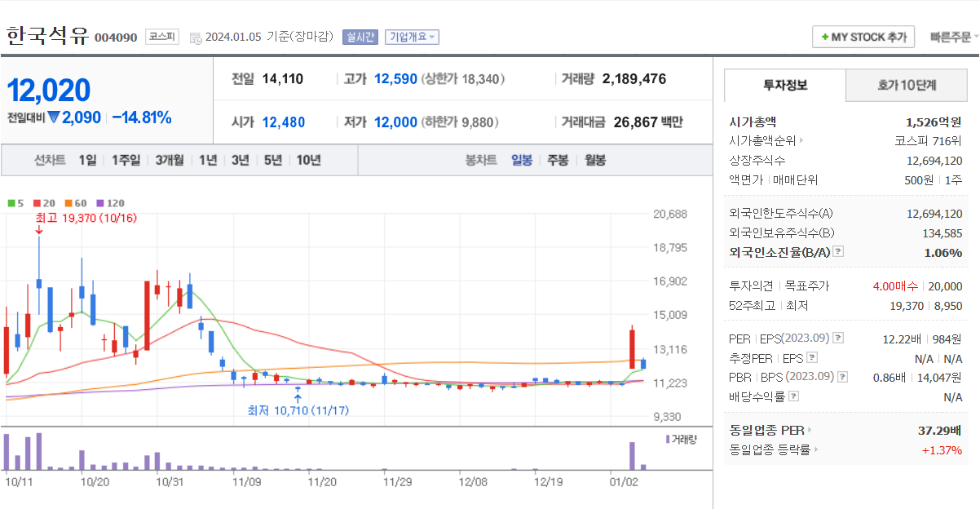Select the 1주일 line chart period
Screen dimensions: 980x509
click(x=126, y=160)
